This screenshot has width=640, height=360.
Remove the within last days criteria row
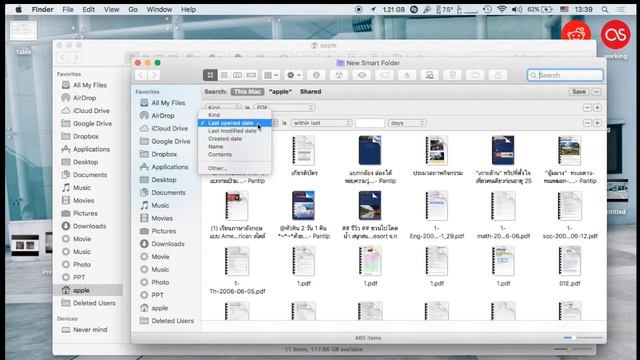pyautogui.click(x=587, y=123)
